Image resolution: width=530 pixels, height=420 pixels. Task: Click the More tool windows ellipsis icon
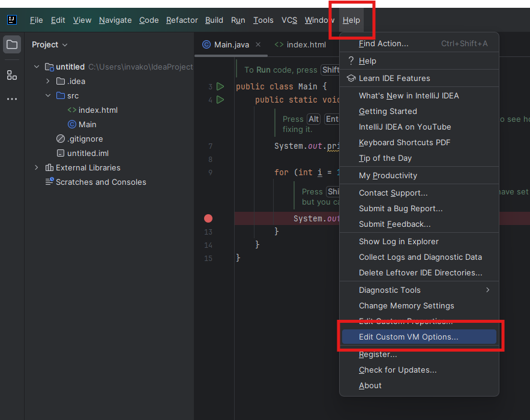click(12, 99)
